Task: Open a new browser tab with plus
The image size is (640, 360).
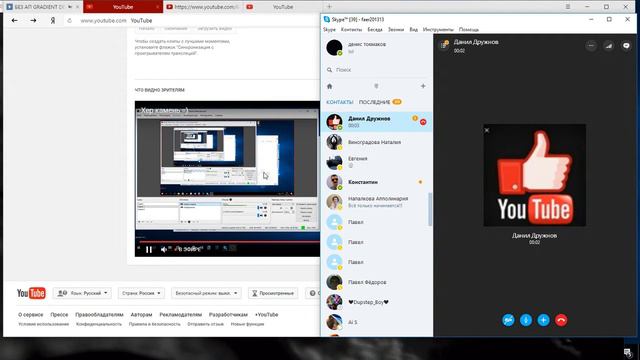Action: click(x=329, y=7)
